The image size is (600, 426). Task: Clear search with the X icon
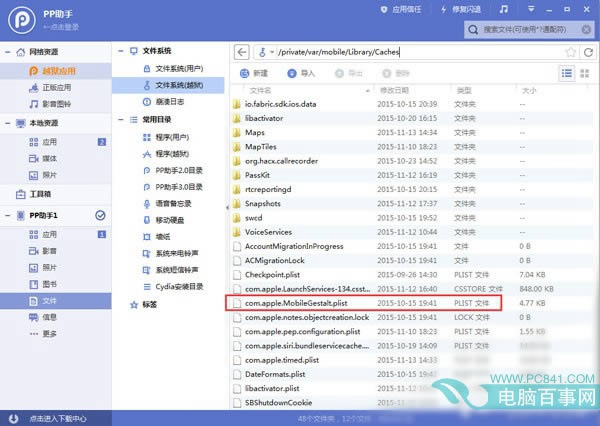pos(586,29)
